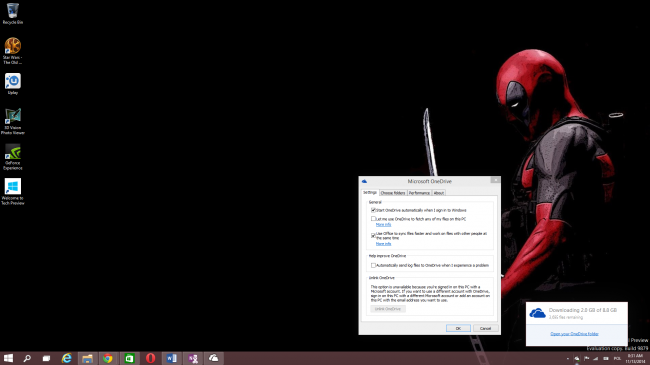Switch to the Choose folders tab
Image resolution: width=650 pixels, height=365 pixels.
393,193
